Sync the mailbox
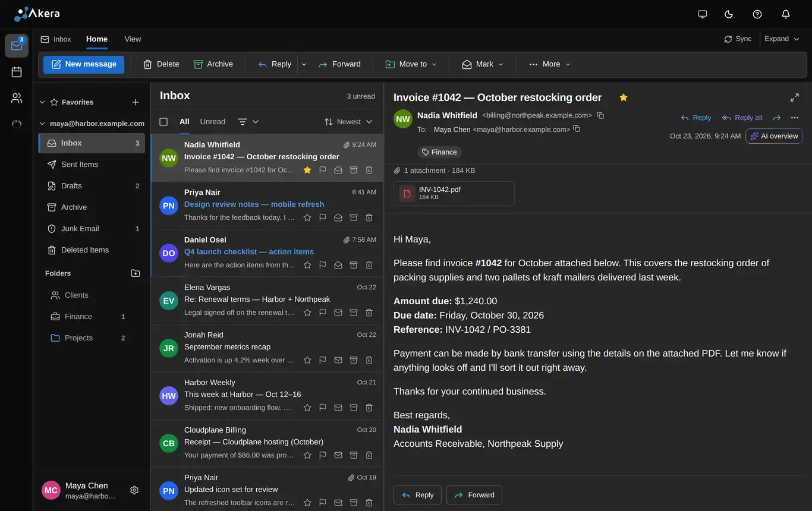Screen dimensions: 812x511 tap(738, 39)
